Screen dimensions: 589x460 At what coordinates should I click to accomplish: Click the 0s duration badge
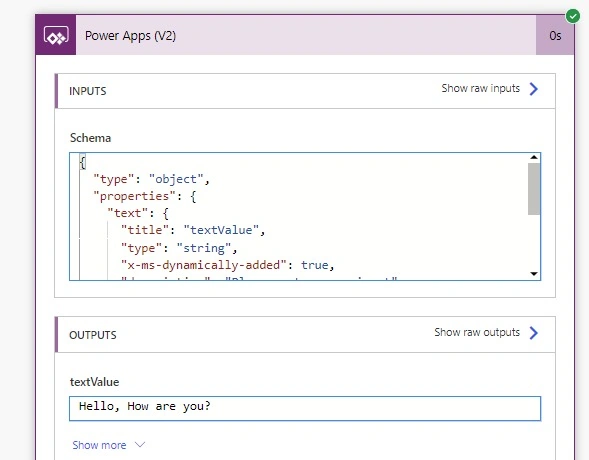click(555, 36)
